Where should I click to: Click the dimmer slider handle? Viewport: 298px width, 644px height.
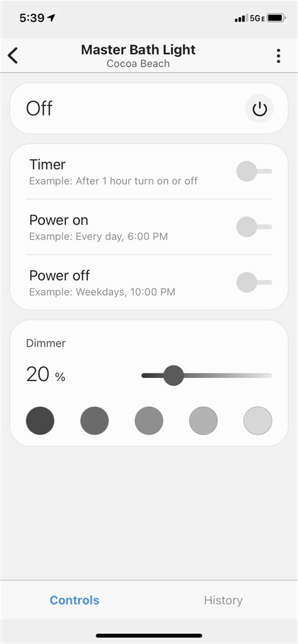point(174,375)
